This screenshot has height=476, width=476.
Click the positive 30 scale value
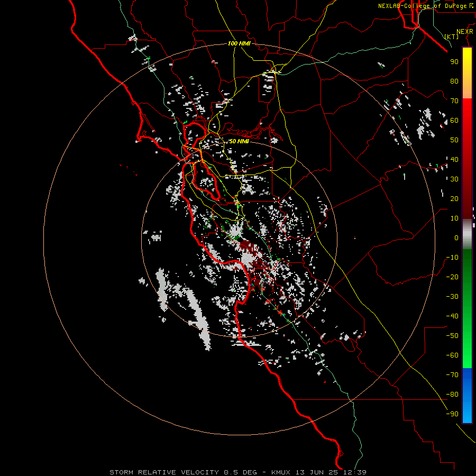pos(454,179)
